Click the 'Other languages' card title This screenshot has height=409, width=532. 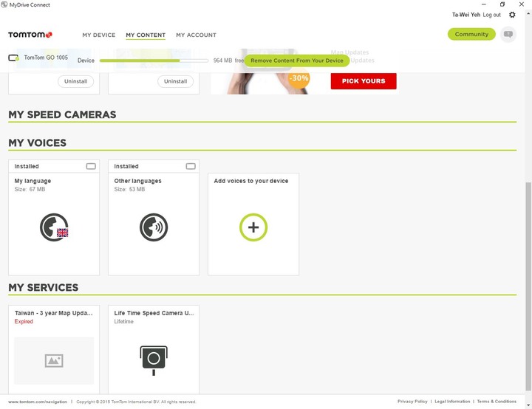tap(137, 181)
